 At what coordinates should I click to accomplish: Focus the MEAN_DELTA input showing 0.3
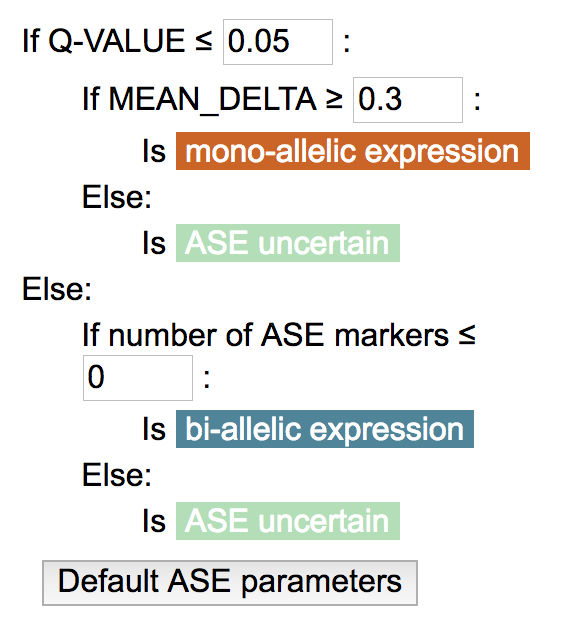pyautogui.click(x=408, y=100)
